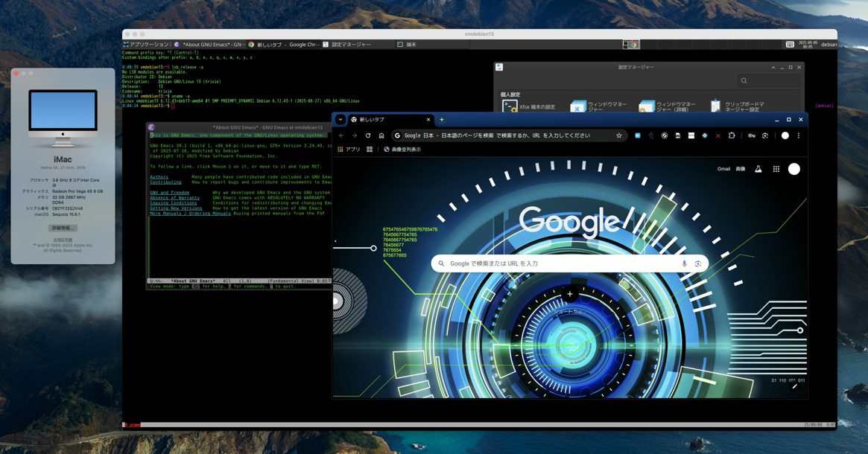Click the 詳細情報 button in the iMac window
The image size is (868, 454).
pos(63,228)
